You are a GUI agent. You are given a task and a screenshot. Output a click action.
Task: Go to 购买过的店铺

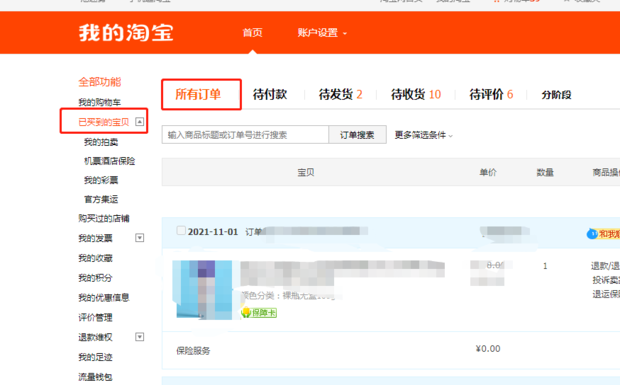tap(104, 218)
